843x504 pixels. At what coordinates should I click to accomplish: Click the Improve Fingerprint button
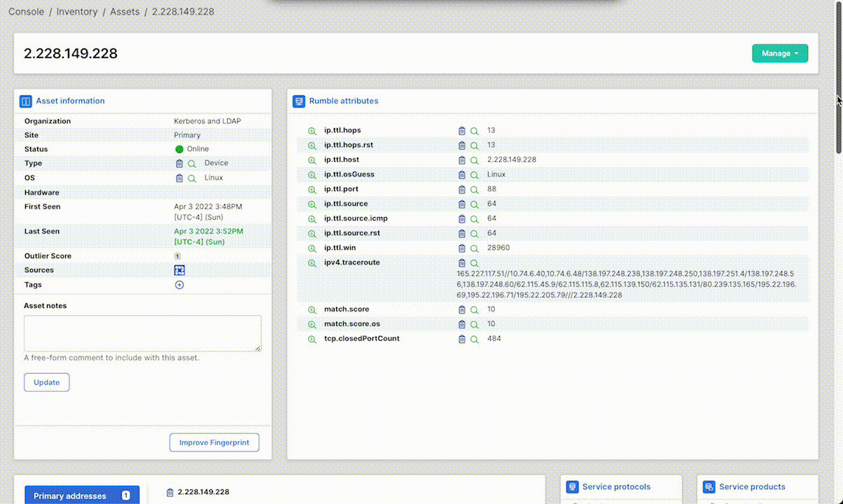point(214,442)
